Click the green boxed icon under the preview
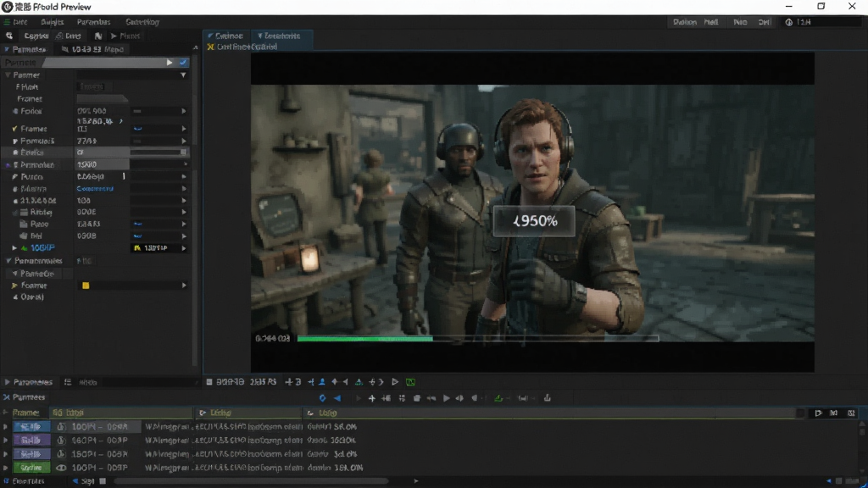868x488 pixels. (x=411, y=382)
